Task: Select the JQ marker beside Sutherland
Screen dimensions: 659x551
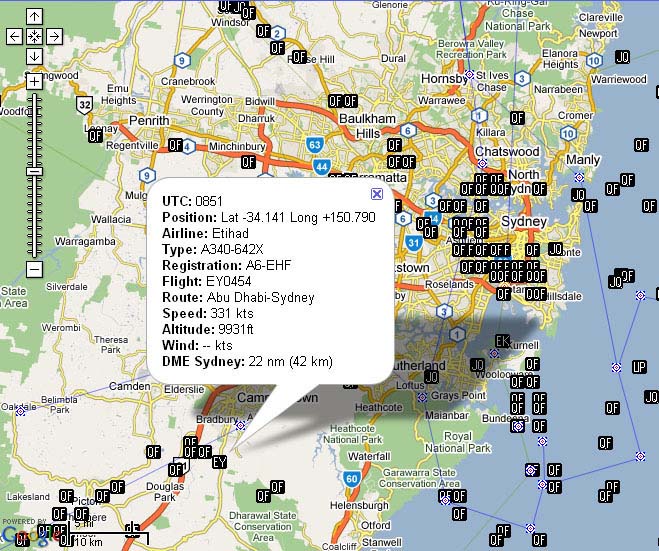Action: pos(477,365)
